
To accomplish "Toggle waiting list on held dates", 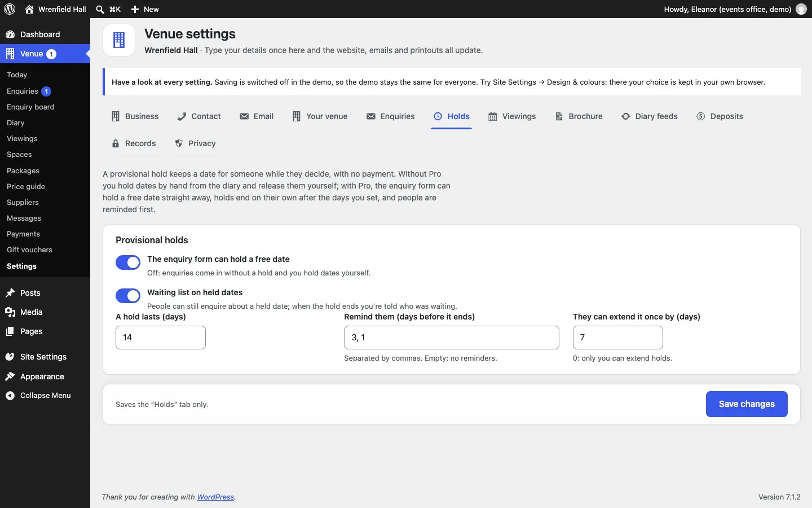I will click(x=128, y=296).
